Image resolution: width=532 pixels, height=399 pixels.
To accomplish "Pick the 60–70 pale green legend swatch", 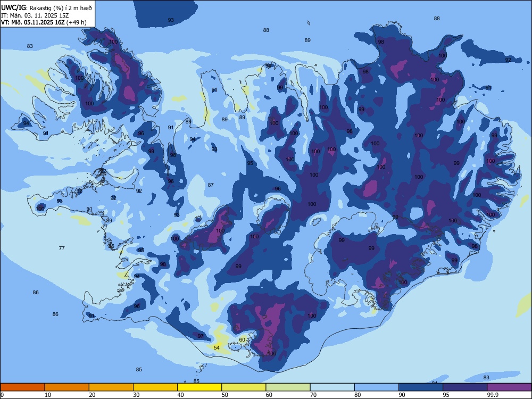I will pyautogui.click(x=288, y=387).
